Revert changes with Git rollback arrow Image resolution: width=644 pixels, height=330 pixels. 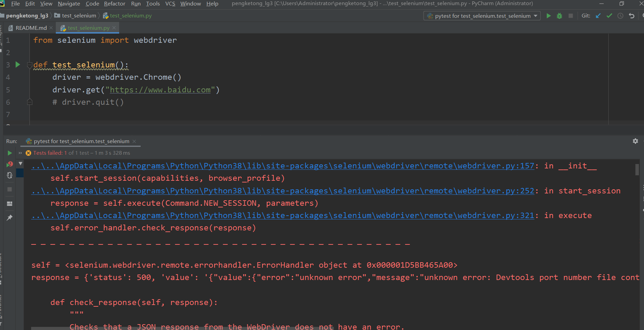632,16
